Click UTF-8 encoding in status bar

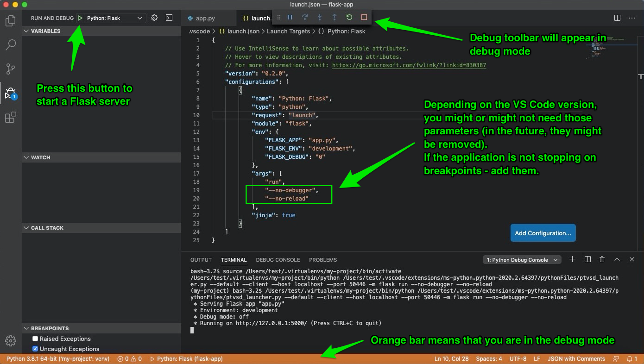point(518,359)
